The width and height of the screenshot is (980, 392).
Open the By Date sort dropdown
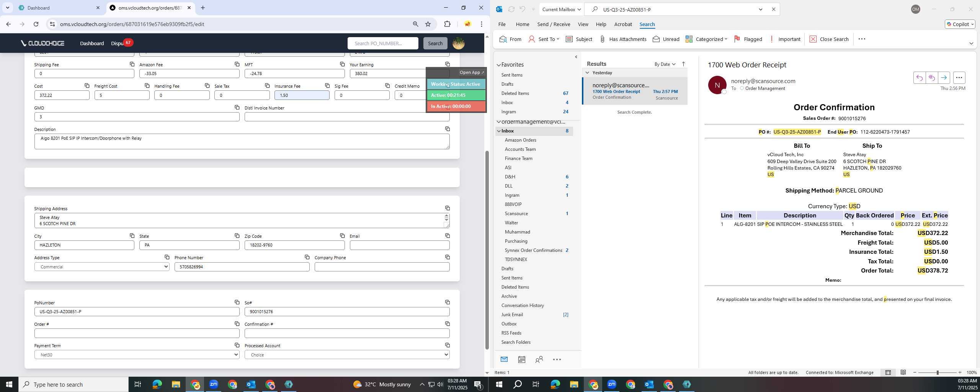[665, 64]
